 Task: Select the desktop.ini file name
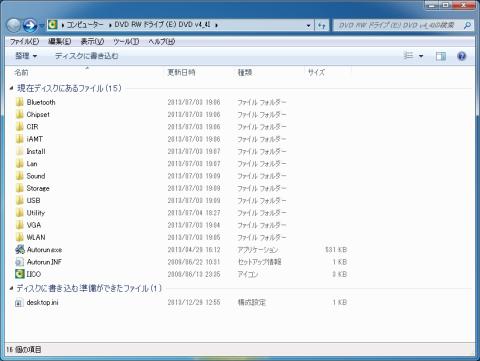tap(43, 302)
